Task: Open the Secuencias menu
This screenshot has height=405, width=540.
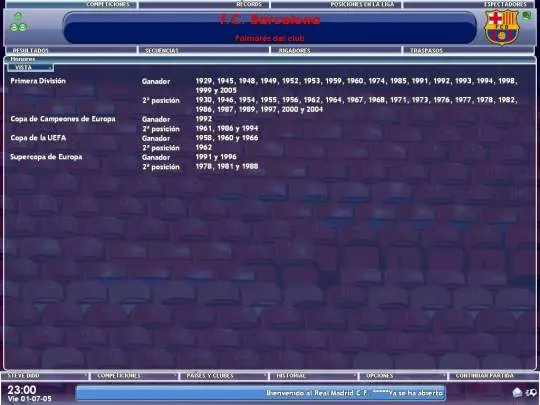Action: (204, 50)
